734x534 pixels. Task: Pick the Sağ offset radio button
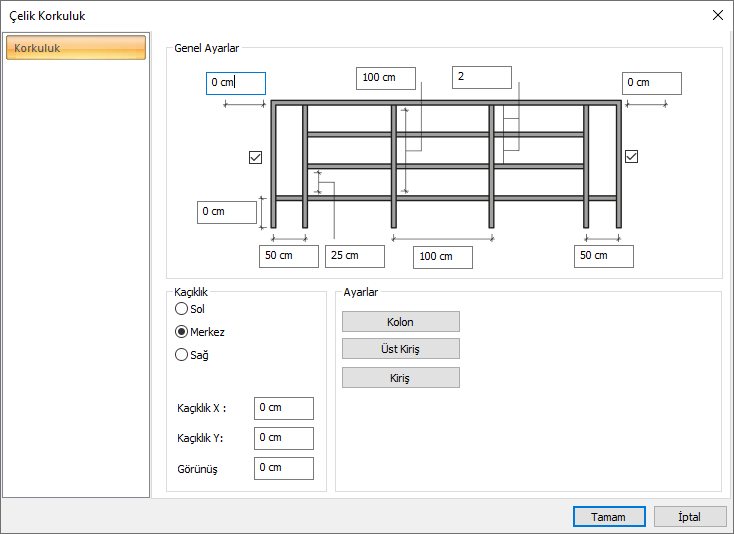click(181, 354)
